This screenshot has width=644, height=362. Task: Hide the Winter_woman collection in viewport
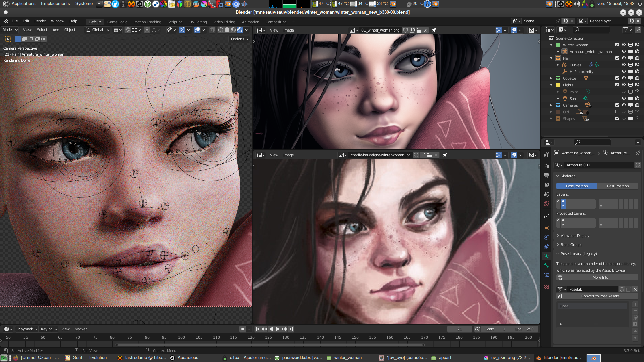pos(624,45)
